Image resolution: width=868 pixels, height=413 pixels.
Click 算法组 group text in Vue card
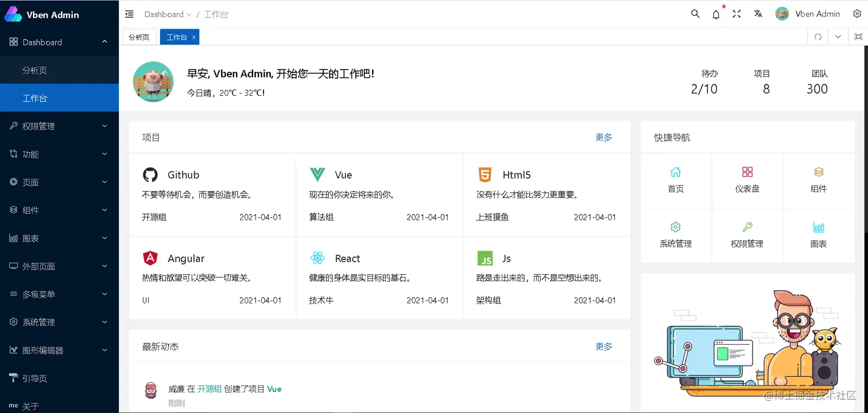[x=321, y=217]
